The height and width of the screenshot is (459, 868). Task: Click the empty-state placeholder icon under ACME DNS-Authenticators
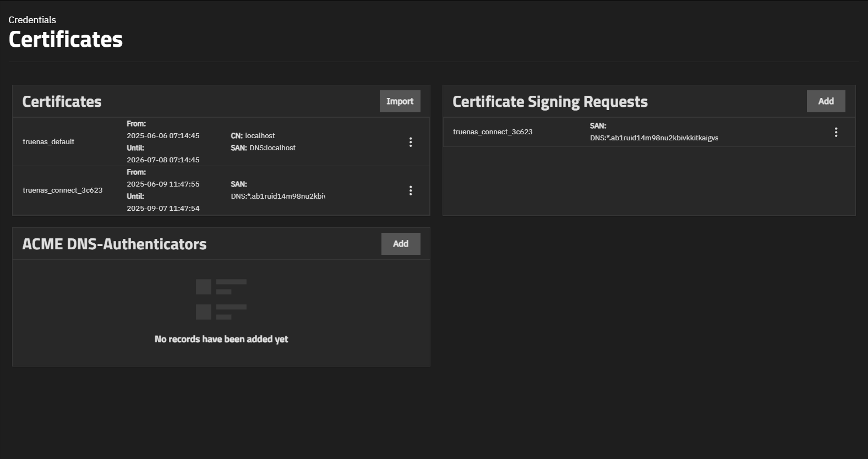(x=221, y=299)
